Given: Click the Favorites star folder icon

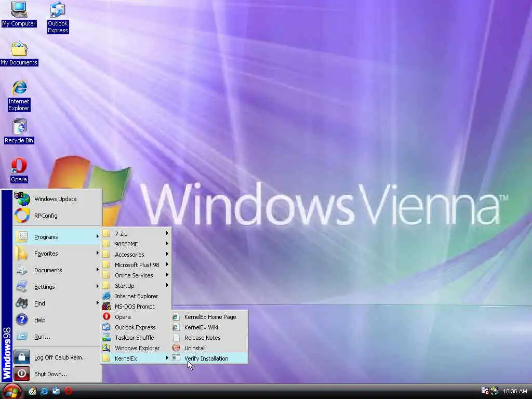Looking at the screenshot, I should tap(22, 254).
